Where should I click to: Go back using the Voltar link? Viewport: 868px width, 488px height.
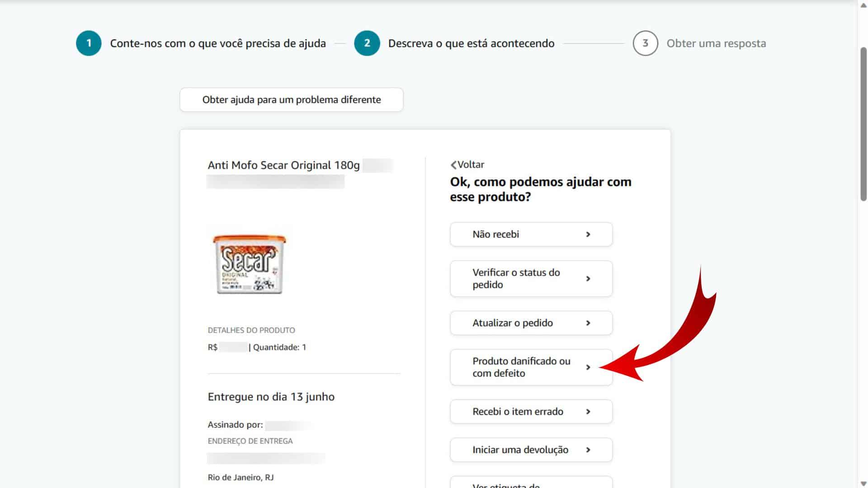tap(467, 164)
